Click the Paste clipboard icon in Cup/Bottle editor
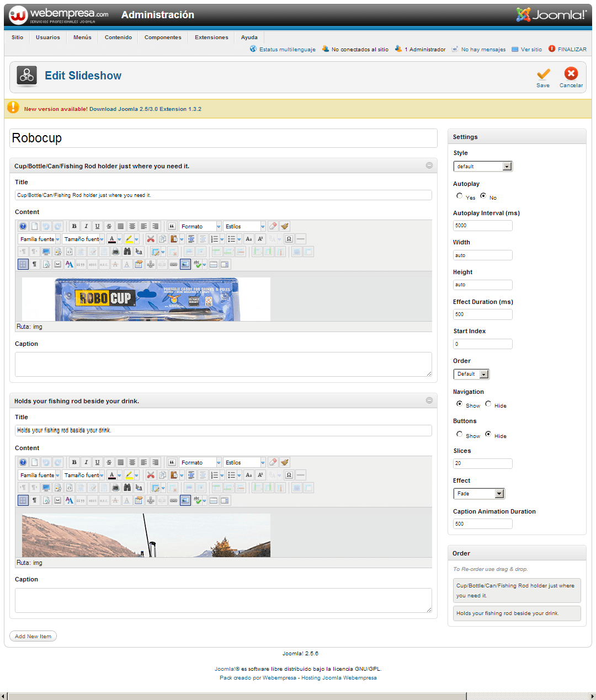 (174, 239)
